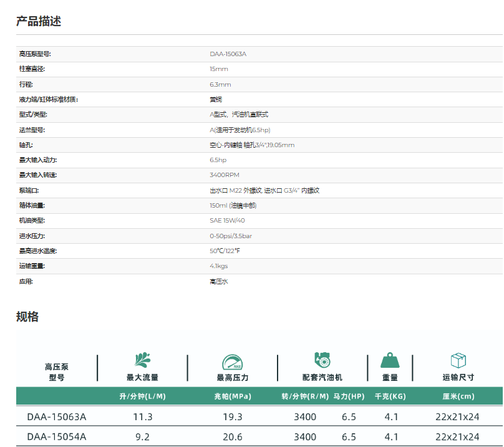Click the 兆帕(MPa) column header
The height and width of the screenshot is (447, 504).
click(x=232, y=397)
